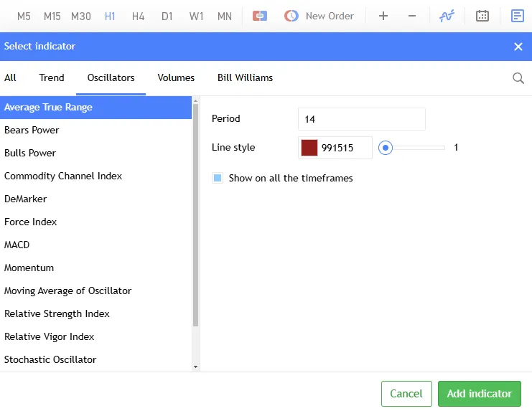The height and width of the screenshot is (411, 532).
Task: Select the MN timeframe
Action: (x=225, y=16)
